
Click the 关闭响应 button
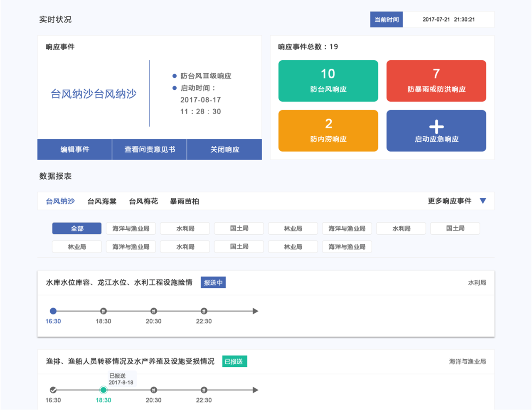pyautogui.click(x=224, y=150)
